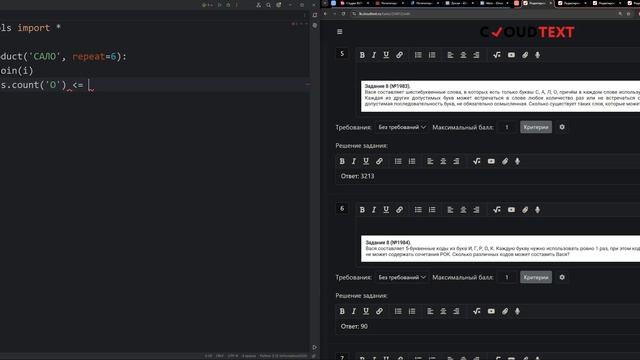Attach file in task 5 solution toolbar
The height and width of the screenshot is (360, 640).
505,161
